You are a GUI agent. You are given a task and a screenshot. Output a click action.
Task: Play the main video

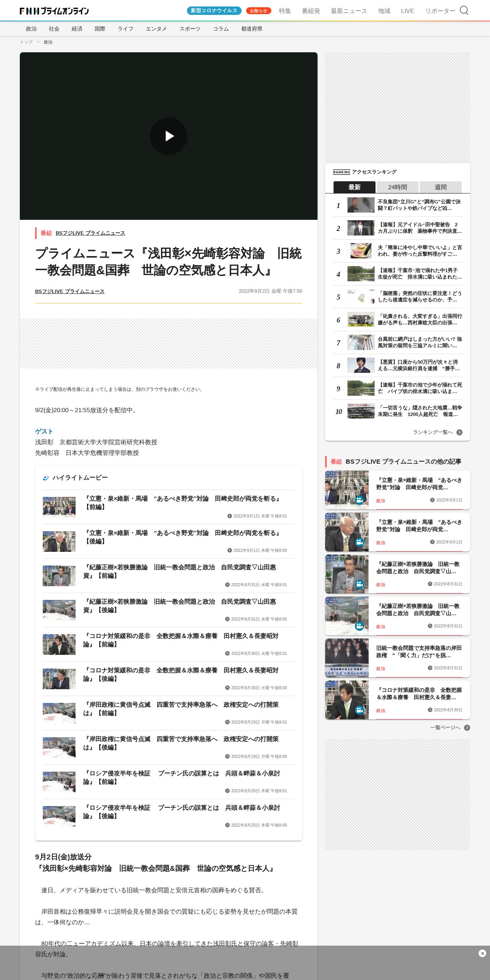(x=169, y=136)
